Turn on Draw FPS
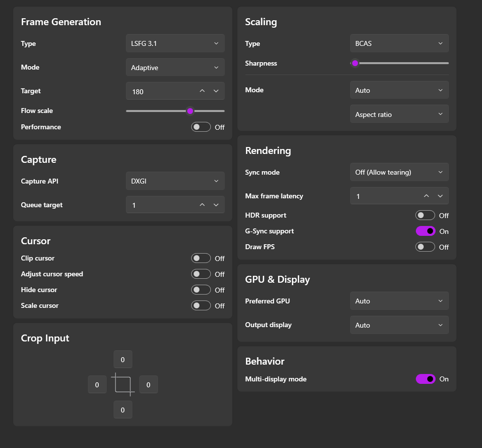The height and width of the screenshot is (448, 482). click(x=425, y=247)
